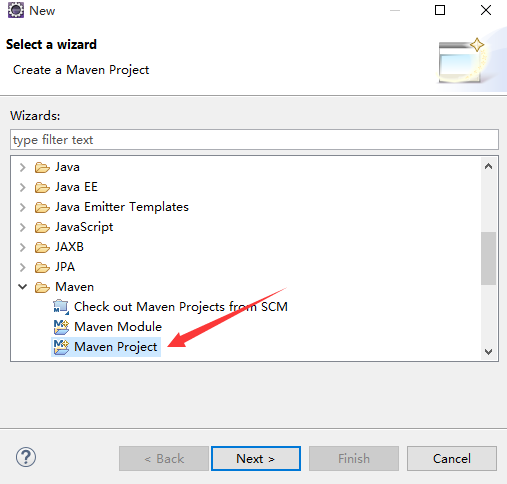The height and width of the screenshot is (484, 507).
Task: Expand the JavaScript category
Action: (22, 227)
